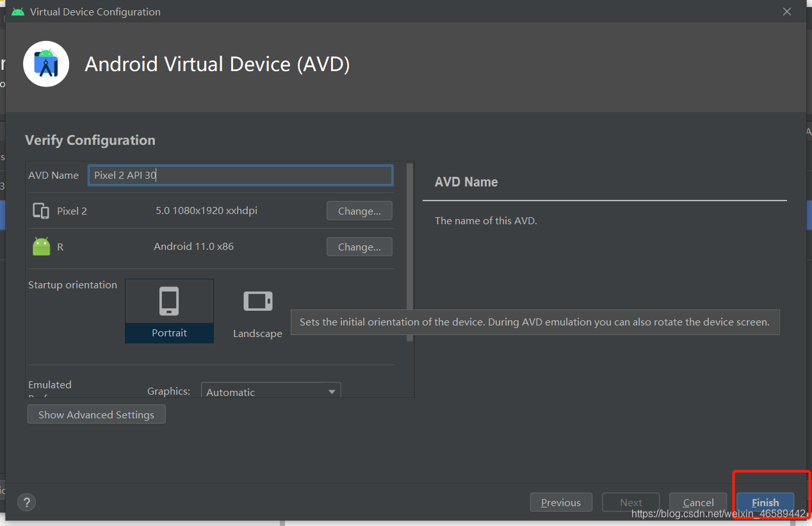
Task: Close the Virtual Device Configuration dialog
Action: tap(786, 12)
